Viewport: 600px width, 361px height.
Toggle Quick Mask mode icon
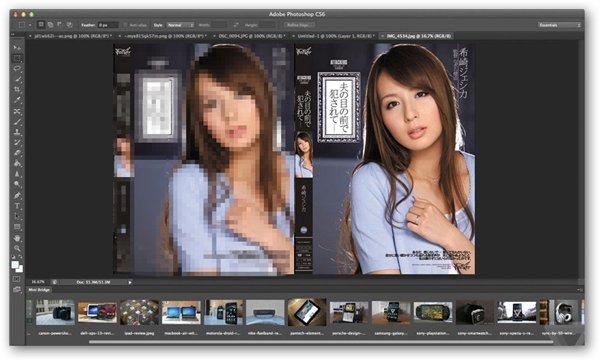pos(17,279)
